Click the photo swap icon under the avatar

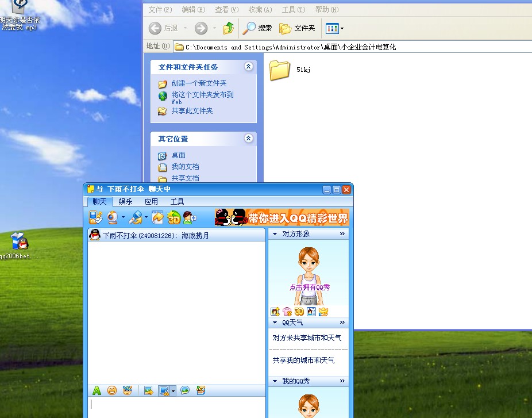click(275, 312)
